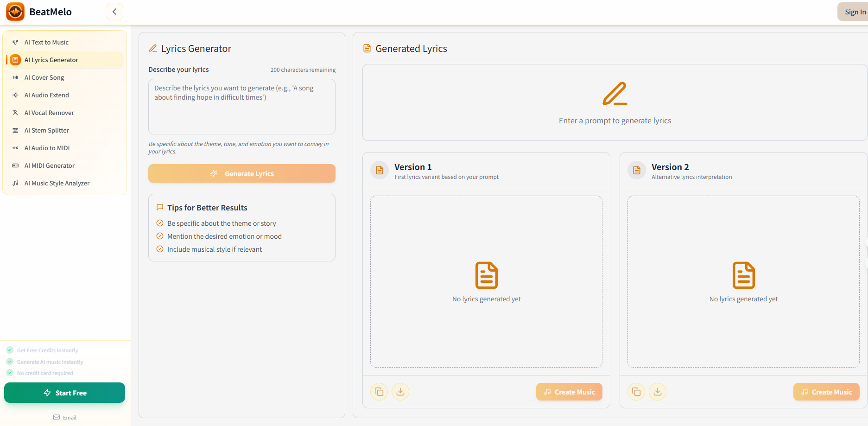Create Music from Version 1

569,392
